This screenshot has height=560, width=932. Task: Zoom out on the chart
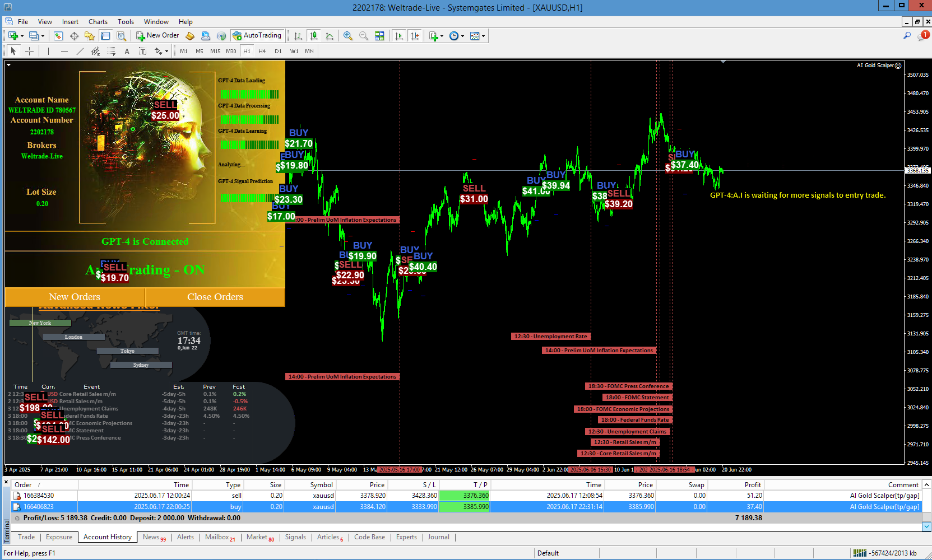pos(364,36)
